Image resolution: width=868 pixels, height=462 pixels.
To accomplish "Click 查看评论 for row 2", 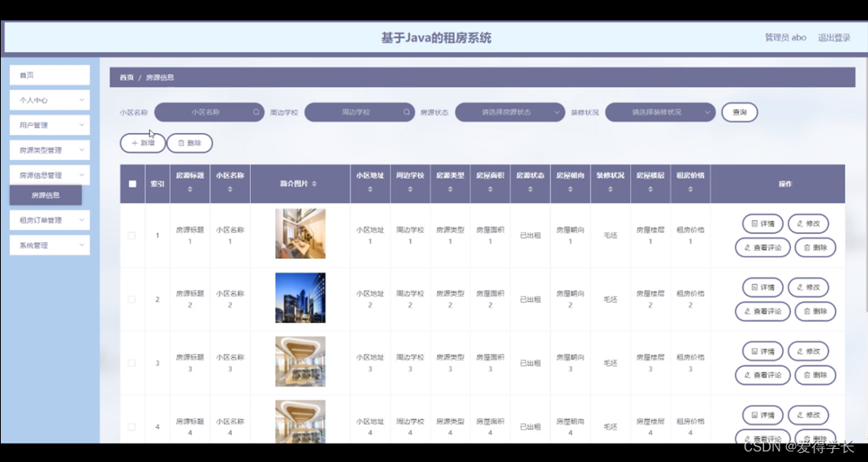I will pyautogui.click(x=762, y=312).
